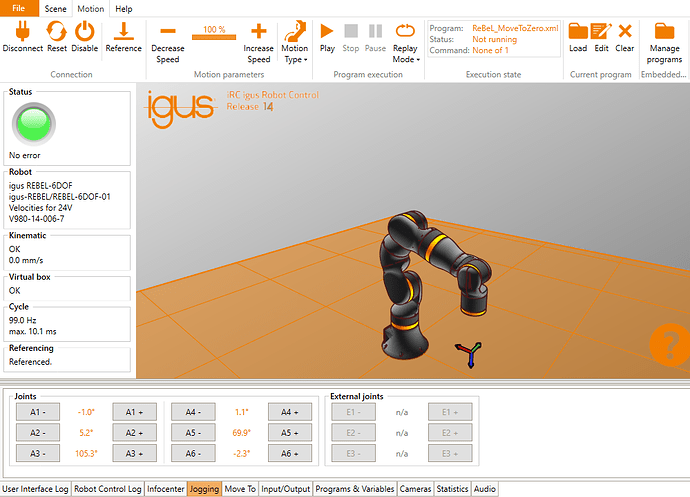Click the A4 - jog button

click(x=193, y=412)
